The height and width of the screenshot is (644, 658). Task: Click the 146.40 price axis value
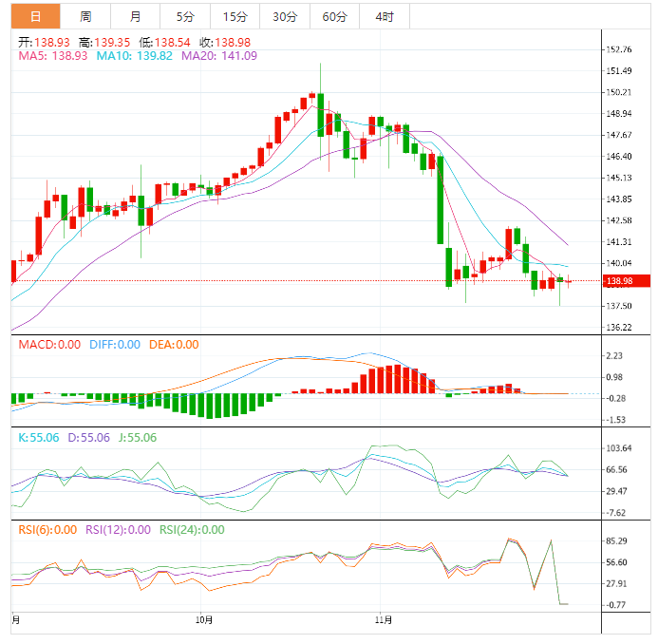(618, 156)
